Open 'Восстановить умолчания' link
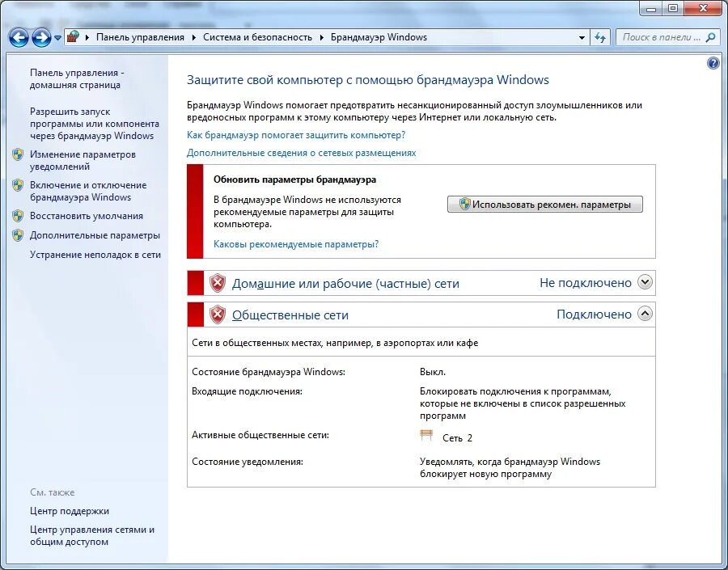Screen dimensions: 728x570 tap(87, 216)
